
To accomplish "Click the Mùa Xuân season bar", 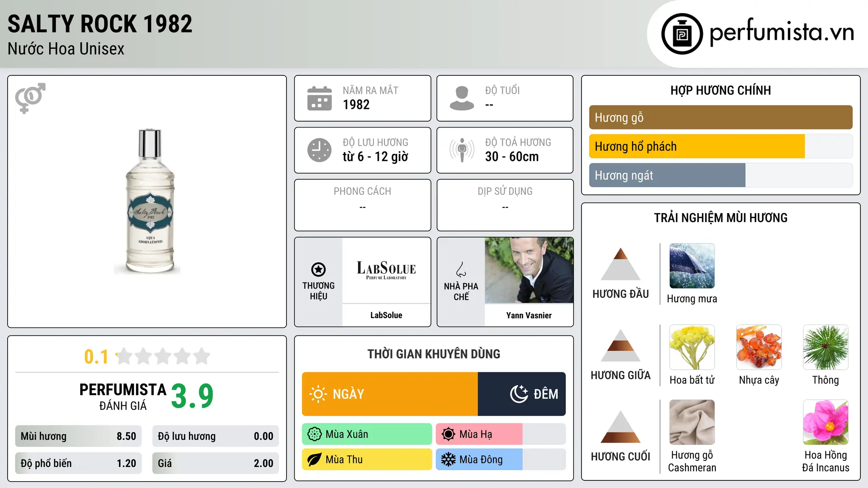I will (x=367, y=434).
